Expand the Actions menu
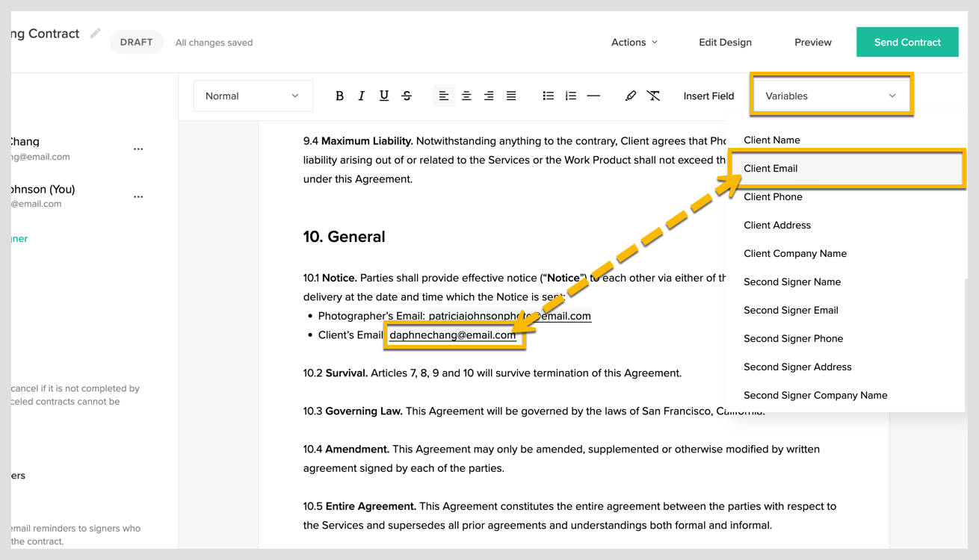 (634, 43)
